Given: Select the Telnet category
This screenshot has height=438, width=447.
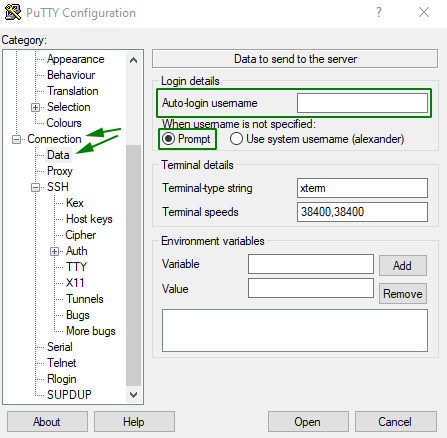Looking at the screenshot, I should click(x=62, y=363).
